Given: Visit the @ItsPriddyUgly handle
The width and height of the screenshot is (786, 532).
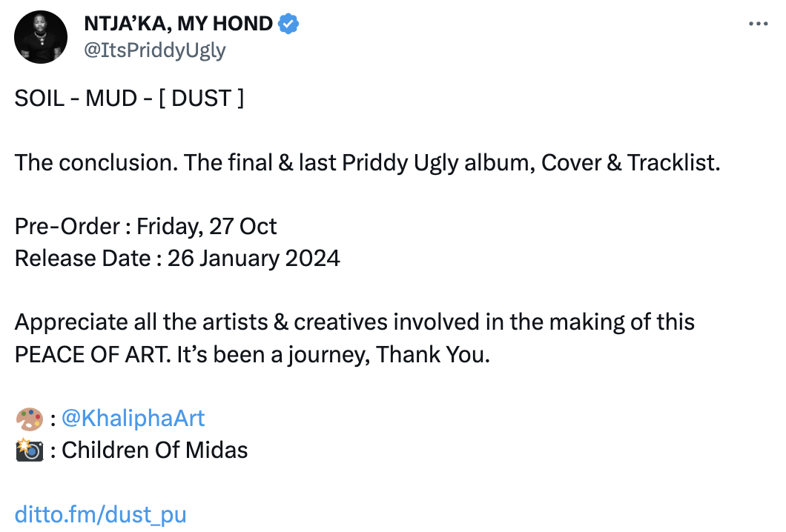Looking at the screenshot, I should pyautogui.click(x=155, y=50).
